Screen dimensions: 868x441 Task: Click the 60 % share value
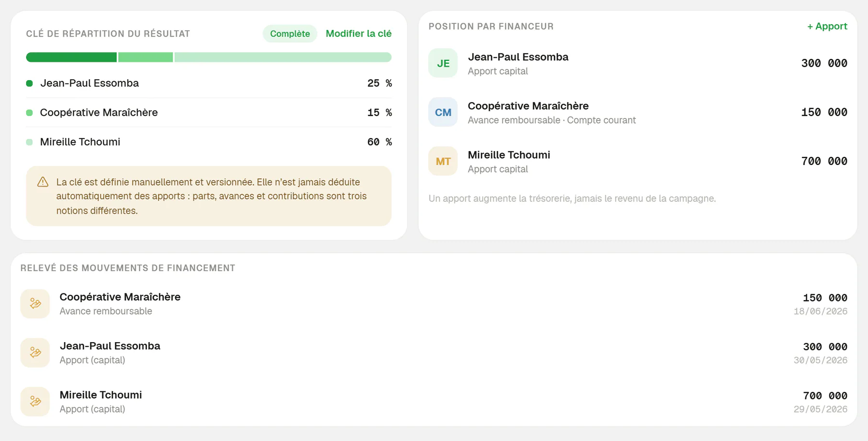point(380,142)
